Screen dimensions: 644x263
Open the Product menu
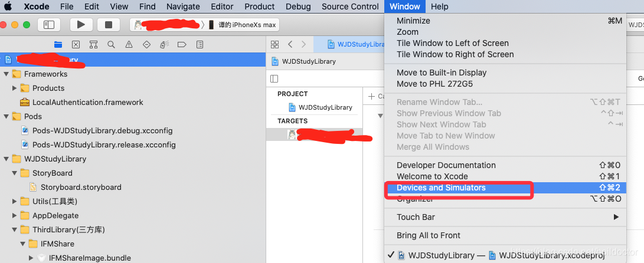260,6
